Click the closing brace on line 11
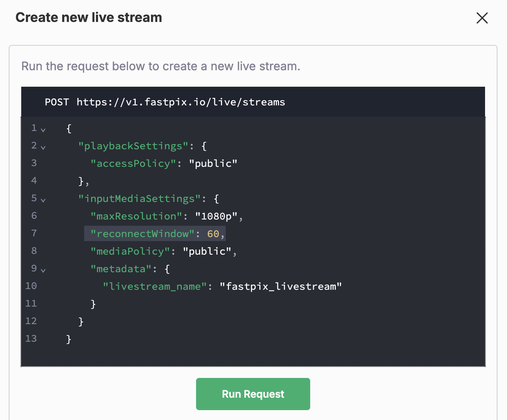 click(93, 304)
